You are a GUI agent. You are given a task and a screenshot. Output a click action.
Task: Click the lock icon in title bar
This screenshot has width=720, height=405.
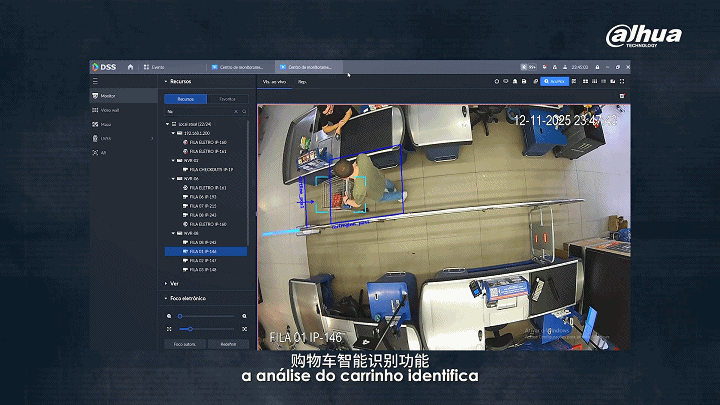pyautogui.click(x=597, y=67)
